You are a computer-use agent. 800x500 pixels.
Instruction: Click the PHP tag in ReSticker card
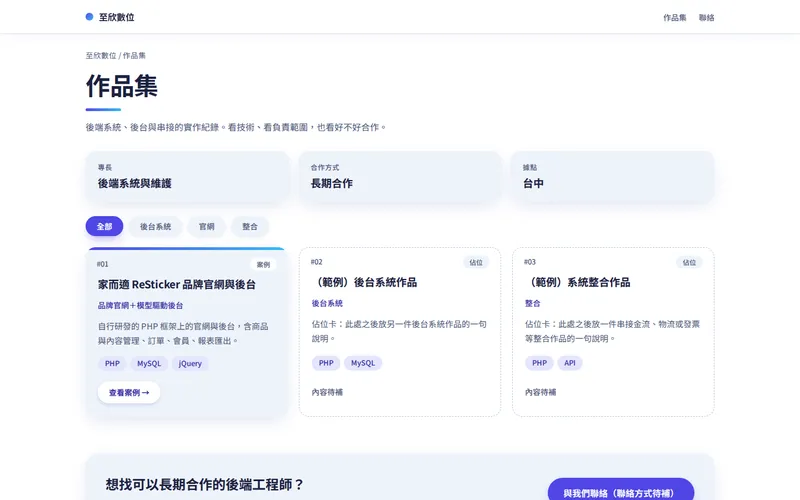(112, 364)
